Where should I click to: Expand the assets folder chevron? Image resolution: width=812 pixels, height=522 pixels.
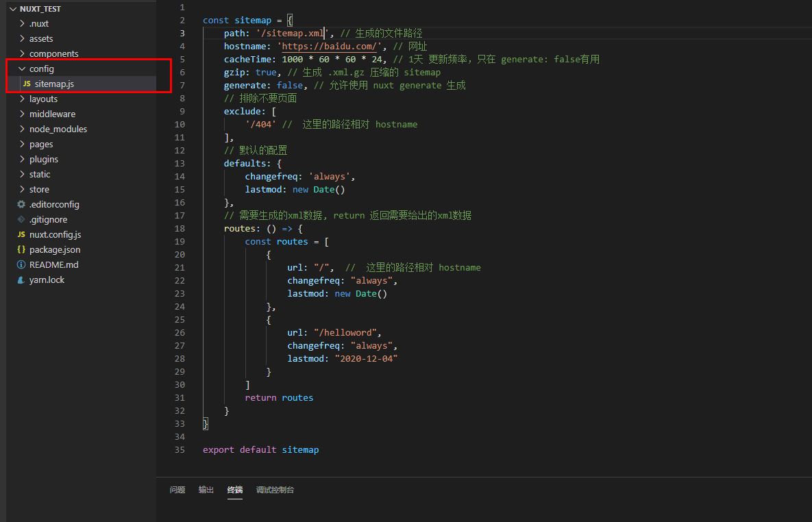[x=22, y=38]
